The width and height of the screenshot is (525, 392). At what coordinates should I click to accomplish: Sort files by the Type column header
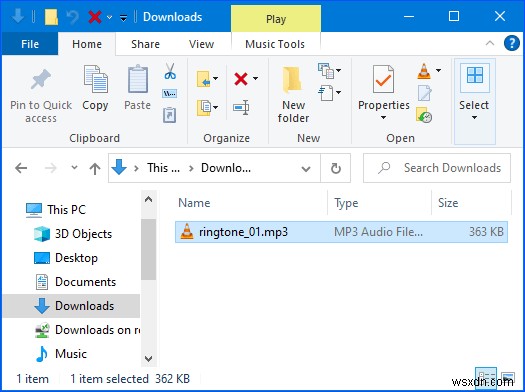coord(346,203)
